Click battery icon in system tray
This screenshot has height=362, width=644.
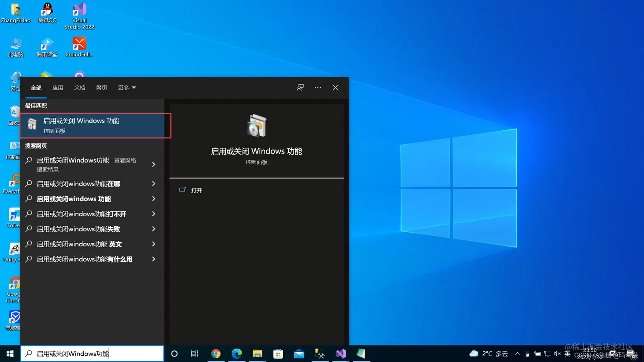coord(538,353)
